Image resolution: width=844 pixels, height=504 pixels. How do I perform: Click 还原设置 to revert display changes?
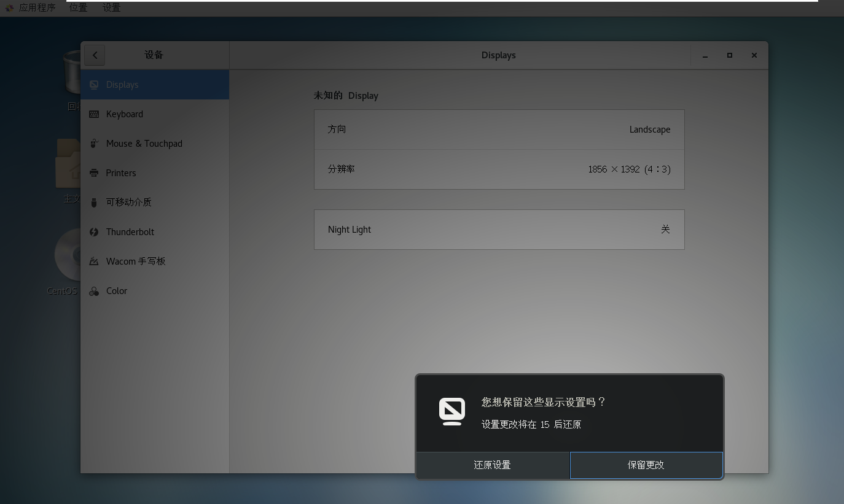tap(491, 465)
